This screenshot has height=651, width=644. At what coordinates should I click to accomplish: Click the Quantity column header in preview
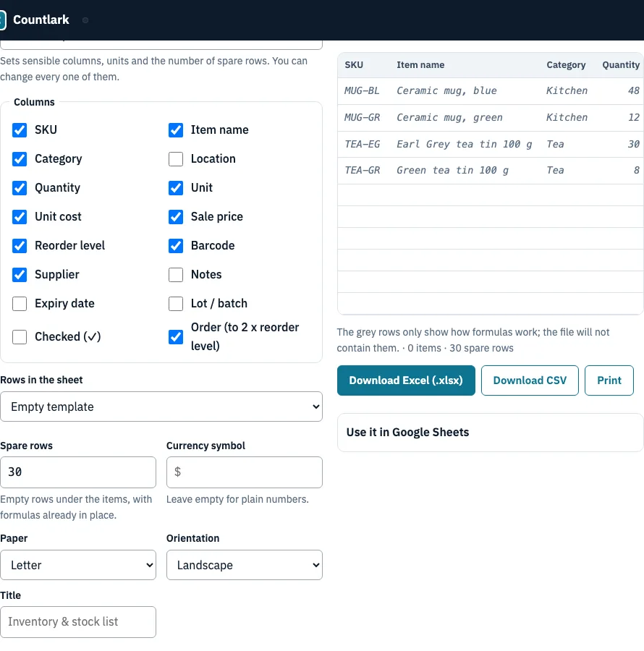[x=621, y=65]
